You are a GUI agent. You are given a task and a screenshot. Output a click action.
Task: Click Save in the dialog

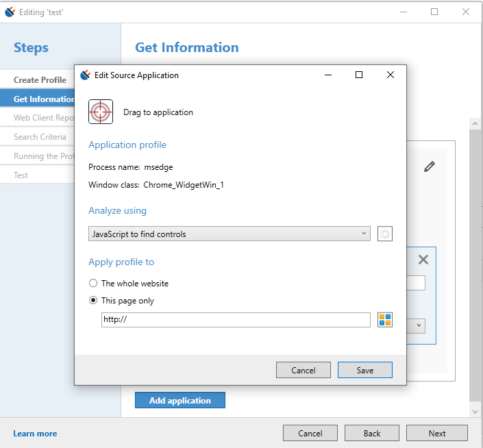point(365,370)
